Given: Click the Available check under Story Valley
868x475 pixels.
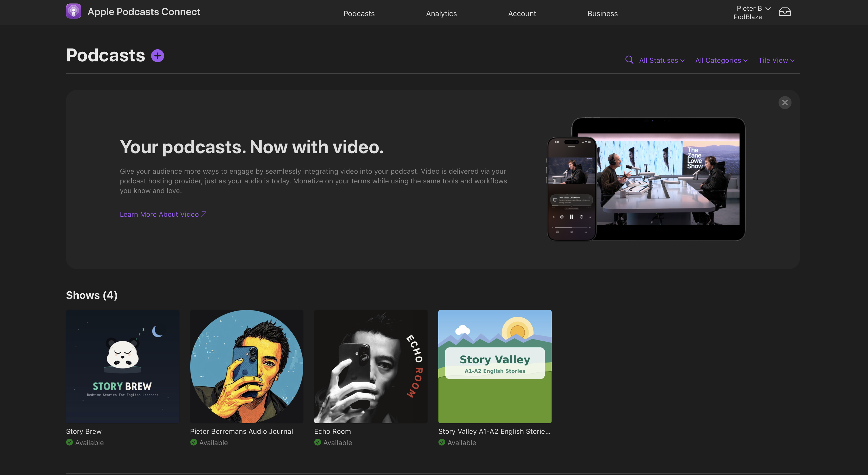Looking at the screenshot, I should (442, 442).
